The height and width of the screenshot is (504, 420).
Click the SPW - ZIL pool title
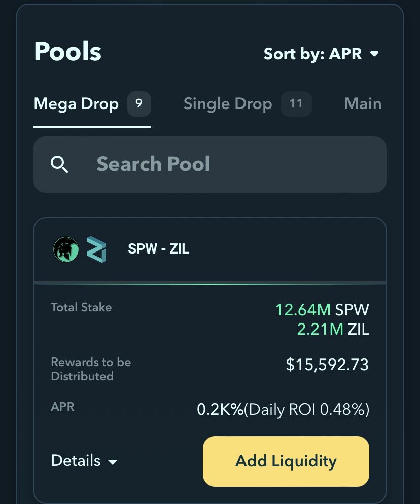click(158, 249)
